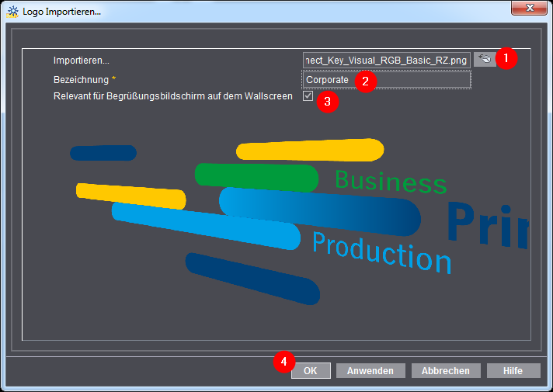Screen dimensions: 553x392
Task: Click the light blue 'Production' text in preview
Action: [x=381, y=251]
